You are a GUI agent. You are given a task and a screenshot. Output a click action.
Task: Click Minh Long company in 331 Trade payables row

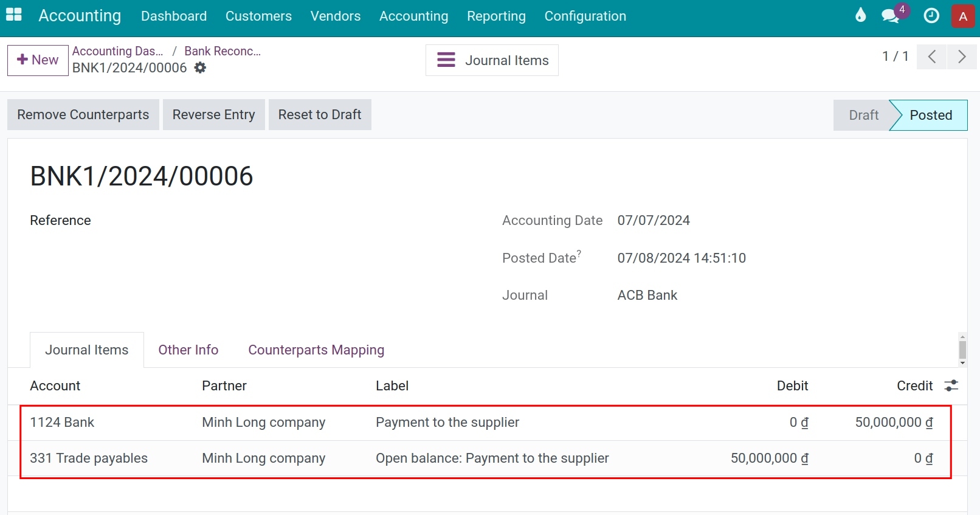[x=264, y=458]
